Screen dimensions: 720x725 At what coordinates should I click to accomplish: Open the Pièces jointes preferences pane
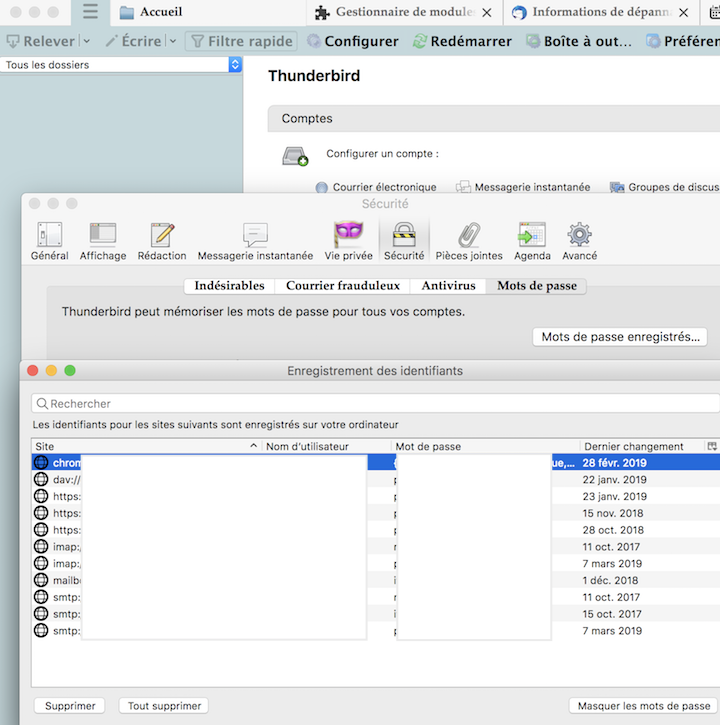[469, 241]
